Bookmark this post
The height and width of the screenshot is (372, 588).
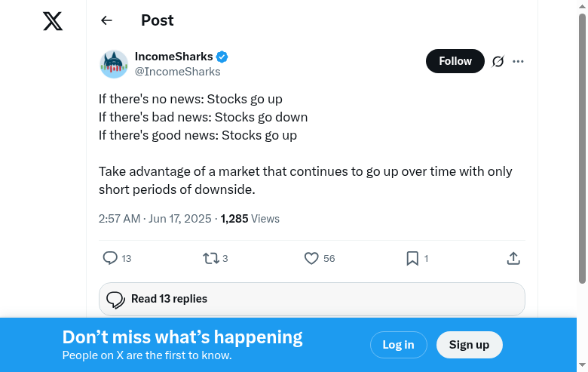[412, 258]
